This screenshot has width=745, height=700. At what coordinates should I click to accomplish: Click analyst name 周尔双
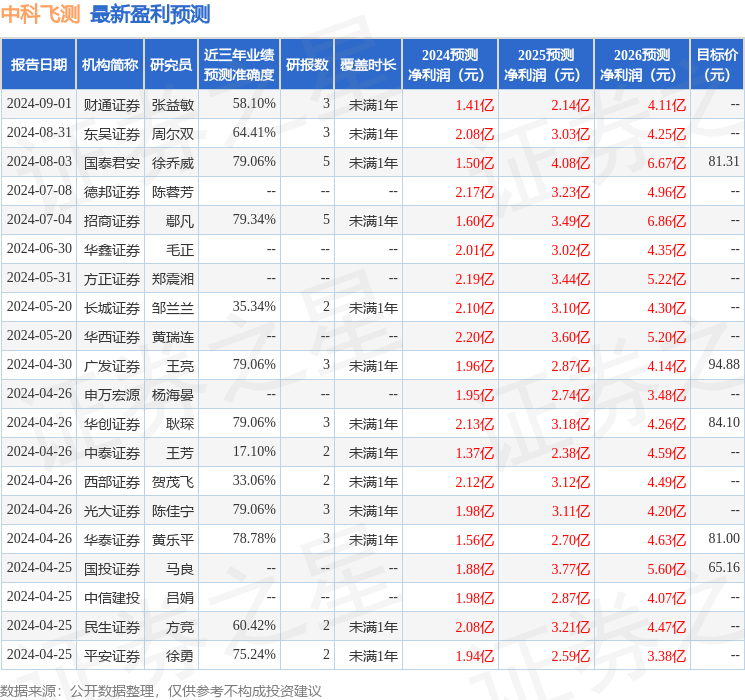pyautogui.click(x=172, y=134)
